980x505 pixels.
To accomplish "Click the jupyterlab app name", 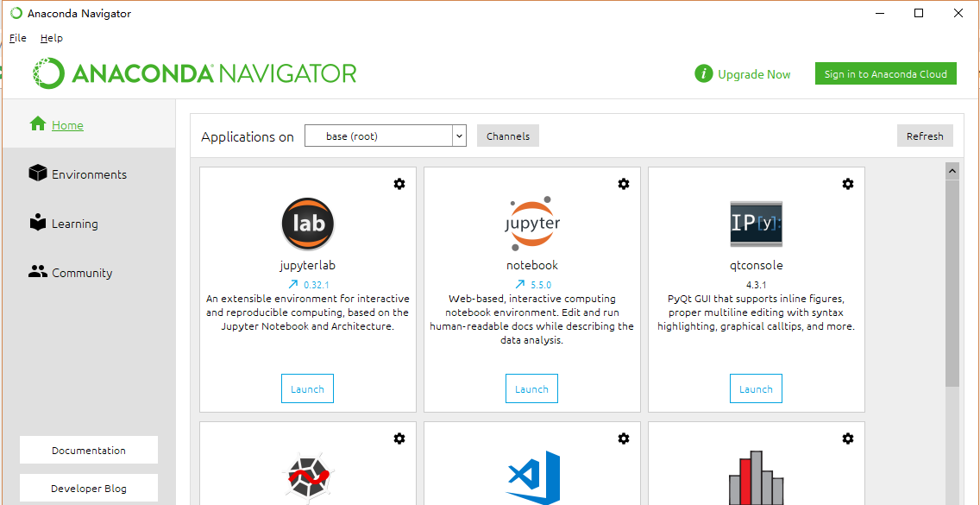I will (307, 265).
